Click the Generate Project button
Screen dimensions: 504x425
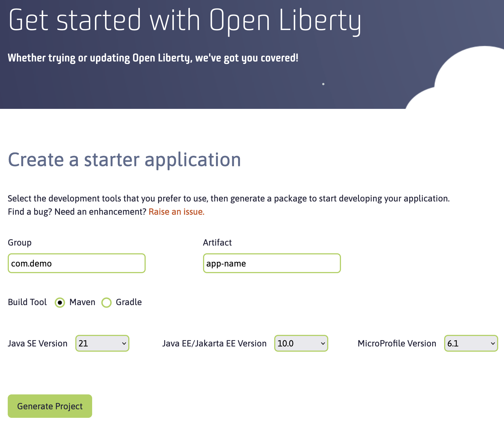pos(50,406)
